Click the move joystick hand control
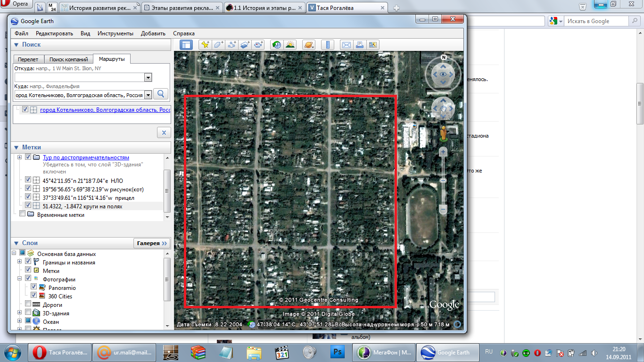 (443, 109)
